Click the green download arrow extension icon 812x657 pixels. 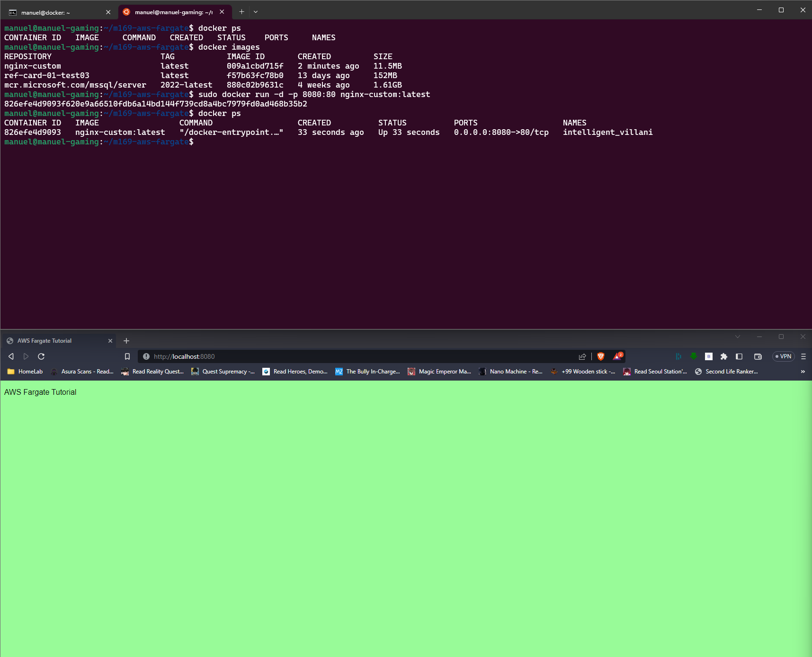click(694, 356)
